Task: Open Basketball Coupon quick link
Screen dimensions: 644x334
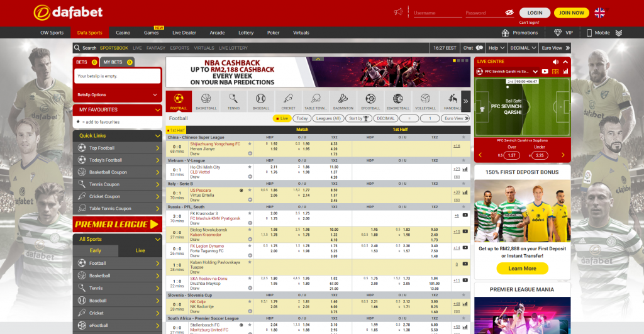Action: (118, 172)
